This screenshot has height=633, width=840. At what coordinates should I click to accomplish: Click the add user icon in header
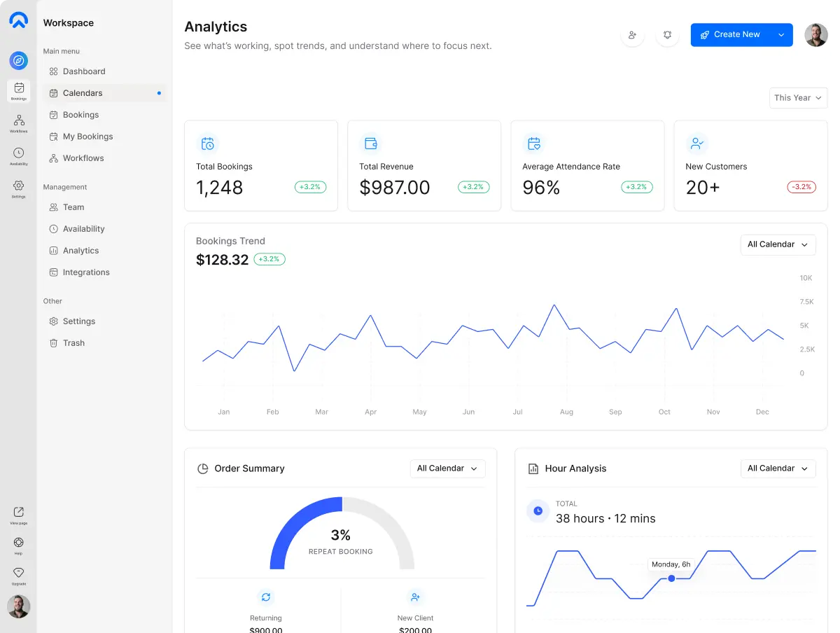pos(632,35)
